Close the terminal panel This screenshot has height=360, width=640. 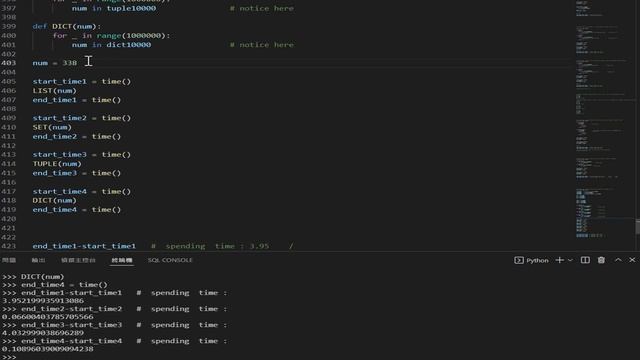pyautogui.click(x=632, y=260)
